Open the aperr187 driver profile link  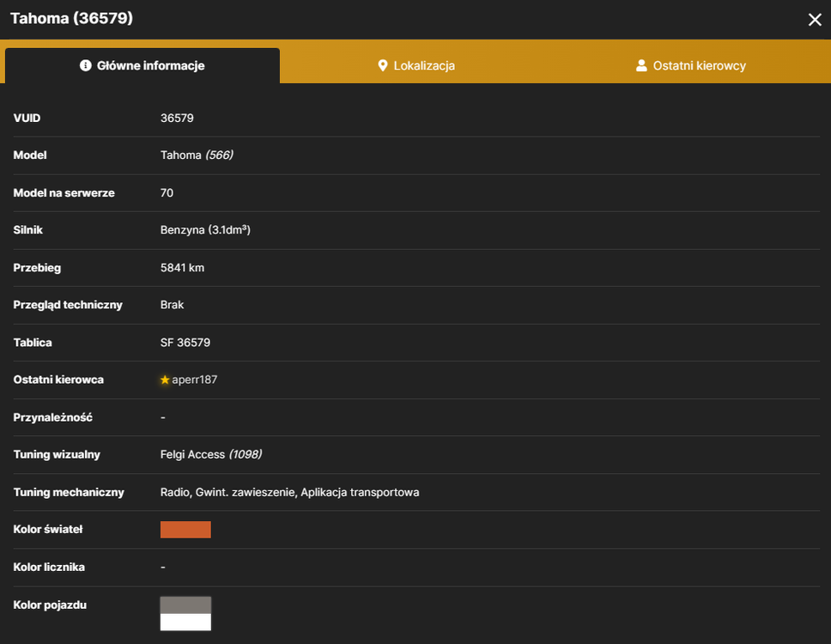coord(195,380)
